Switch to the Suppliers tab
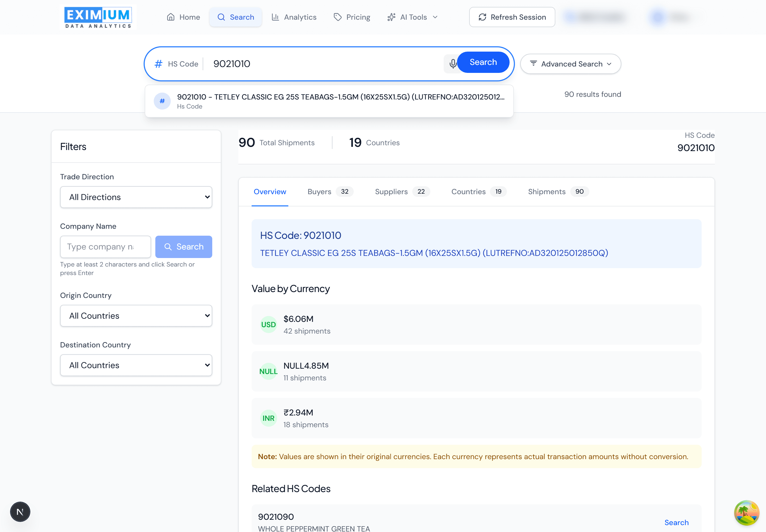Viewport: 766px width, 532px height. tap(402, 192)
